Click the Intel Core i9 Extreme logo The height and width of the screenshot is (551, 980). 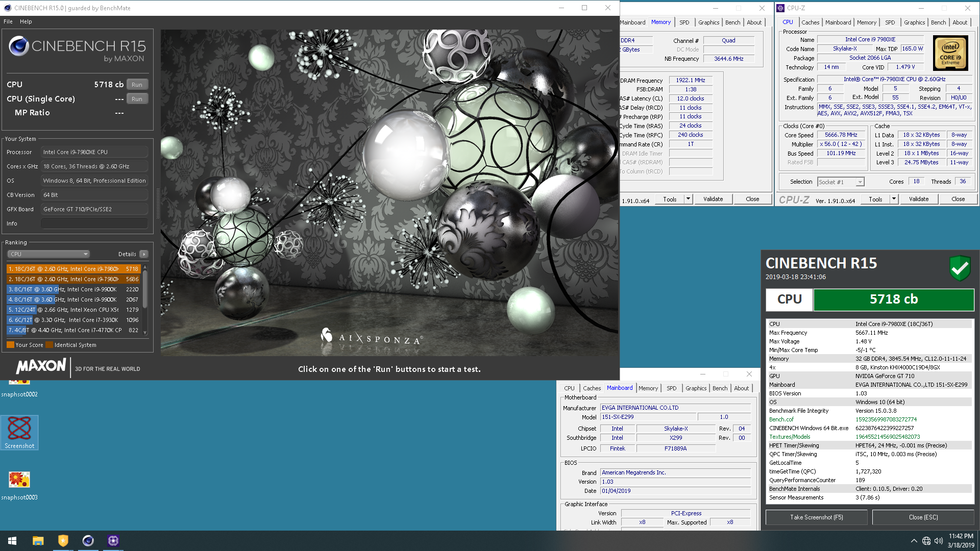click(x=950, y=53)
